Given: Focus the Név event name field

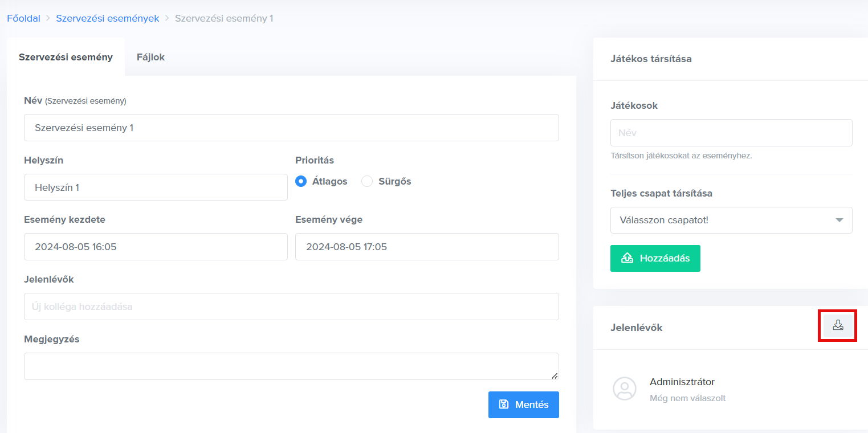Looking at the screenshot, I should [291, 128].
